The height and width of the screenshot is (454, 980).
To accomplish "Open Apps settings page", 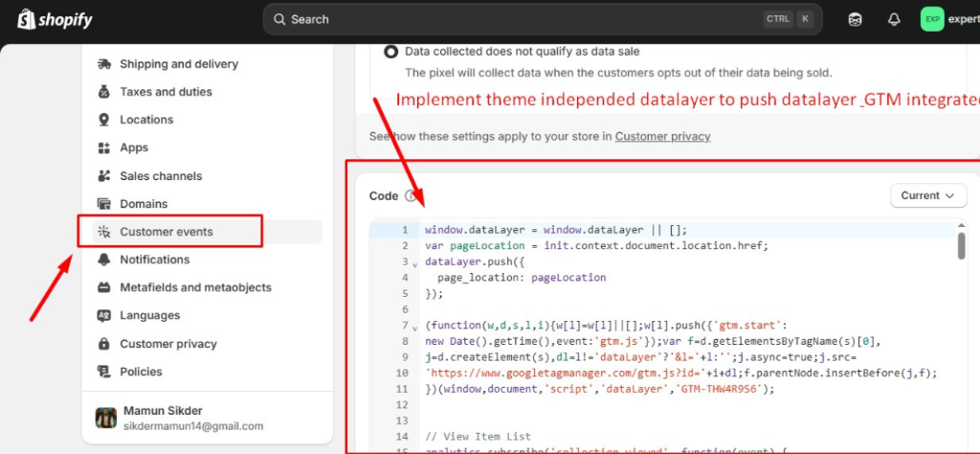I will click(x=134, y=148).
